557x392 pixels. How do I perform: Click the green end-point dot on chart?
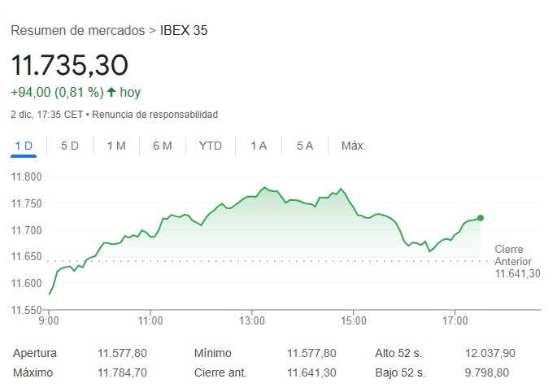point(481,218)
